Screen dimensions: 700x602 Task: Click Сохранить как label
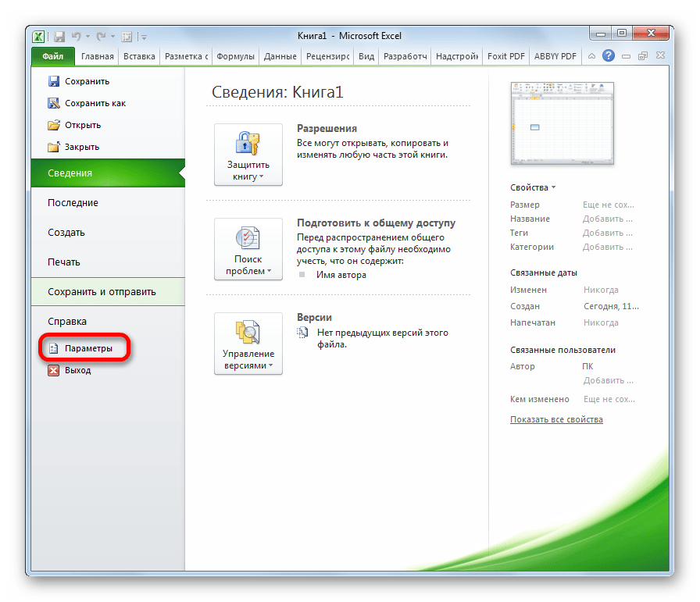pos(95,103)
